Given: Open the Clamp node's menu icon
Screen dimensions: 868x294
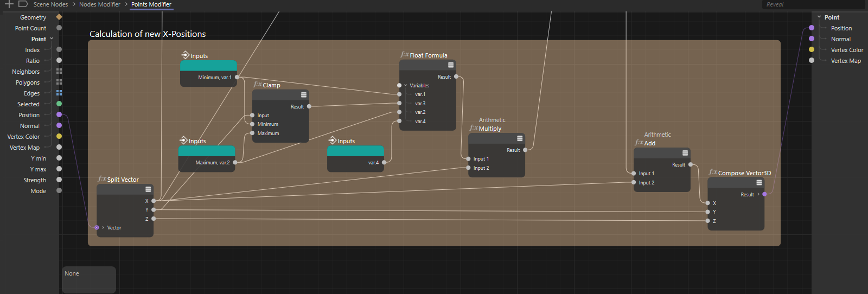Looking at the screenshot, I should 304,95.
